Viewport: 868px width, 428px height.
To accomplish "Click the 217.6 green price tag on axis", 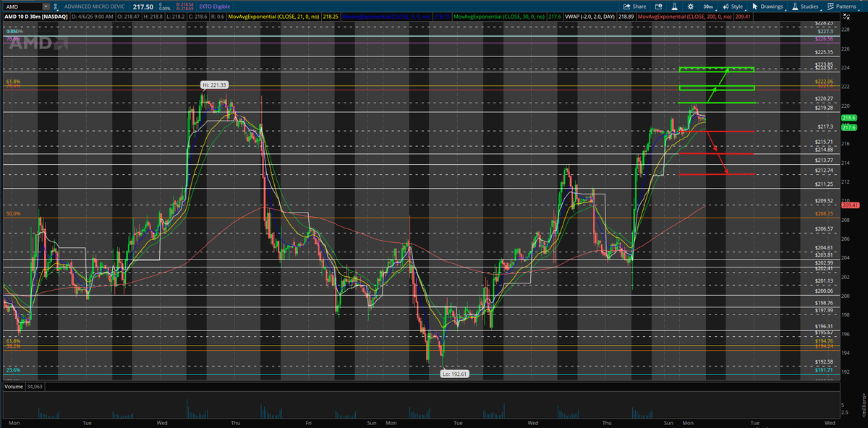I will [x=849, y=127].
